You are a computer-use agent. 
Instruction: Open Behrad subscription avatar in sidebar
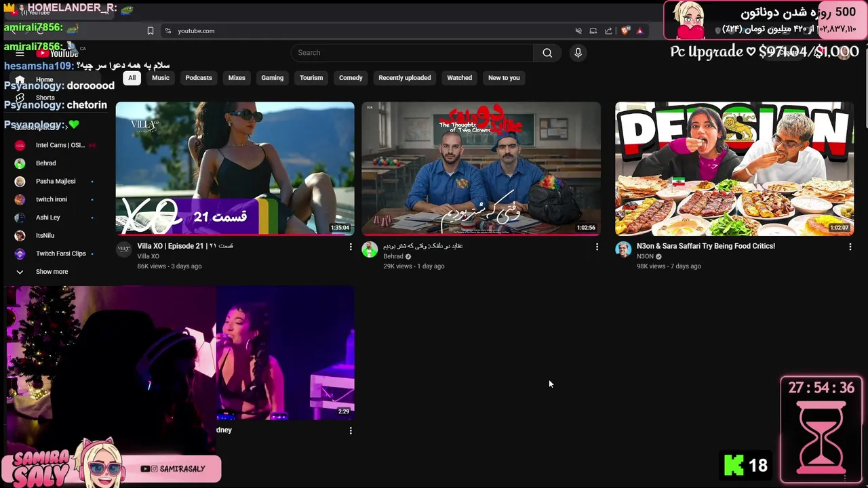click(x=20, y=163)
